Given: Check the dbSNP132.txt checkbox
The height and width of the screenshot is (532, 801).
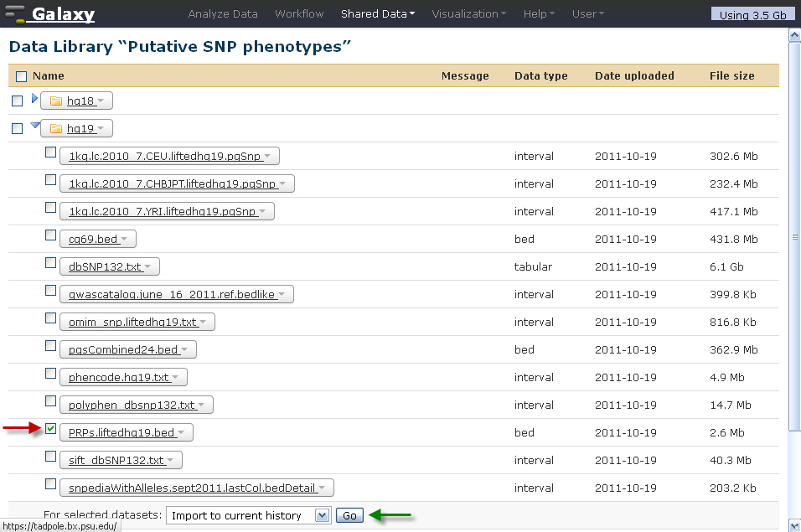Looking at the screenshot, I should [50, 262].
